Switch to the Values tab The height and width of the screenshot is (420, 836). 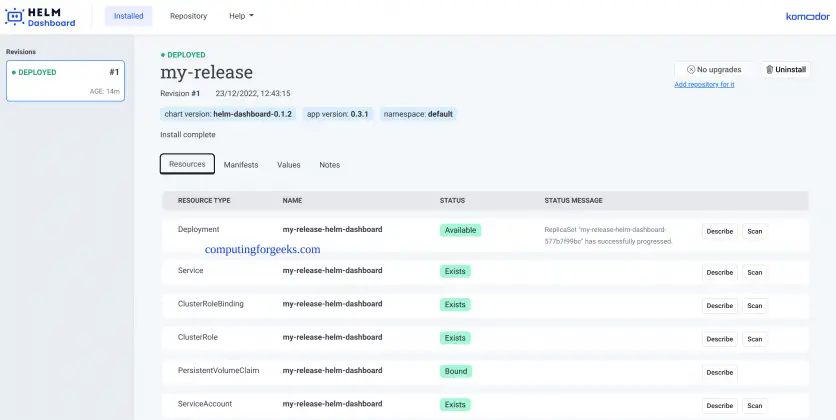coord(289,165)
